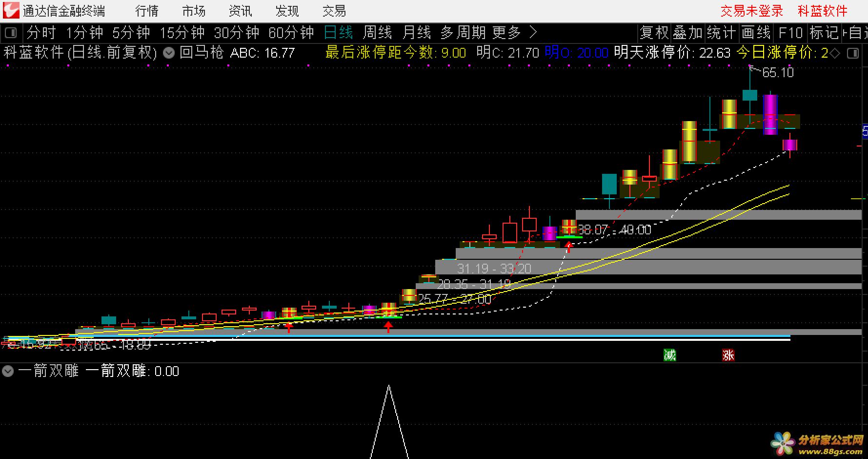Switch to 30分钟 period

(237, 33)
